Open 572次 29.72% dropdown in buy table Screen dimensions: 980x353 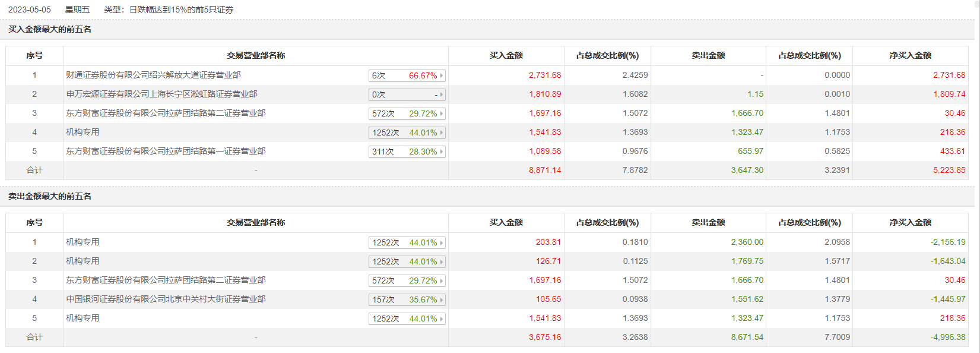point(441,114)
